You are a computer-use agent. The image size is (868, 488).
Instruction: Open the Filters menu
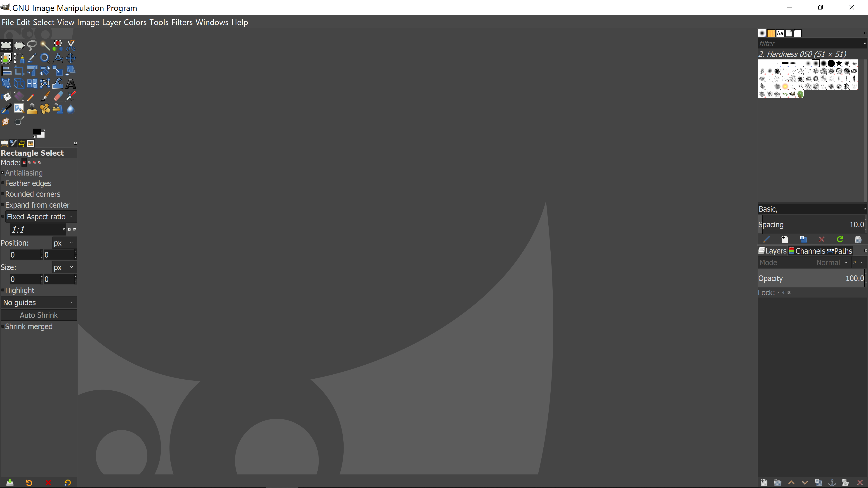(x=182, y=22)
